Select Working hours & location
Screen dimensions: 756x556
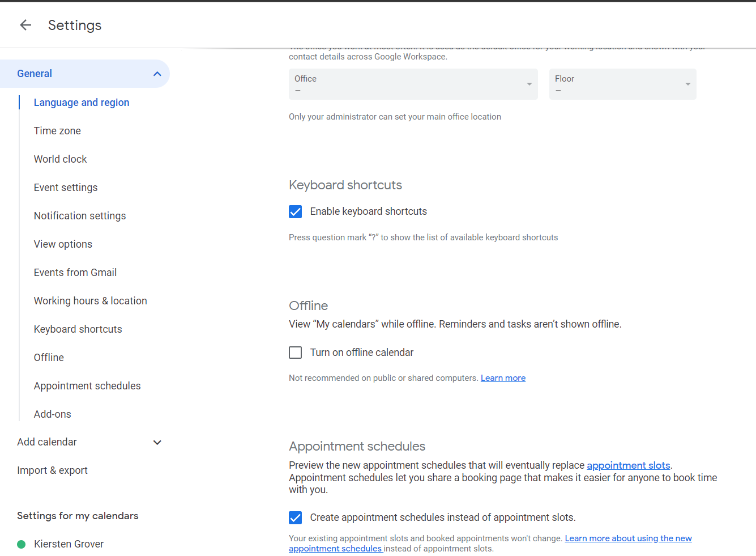(x=90, y=301)
